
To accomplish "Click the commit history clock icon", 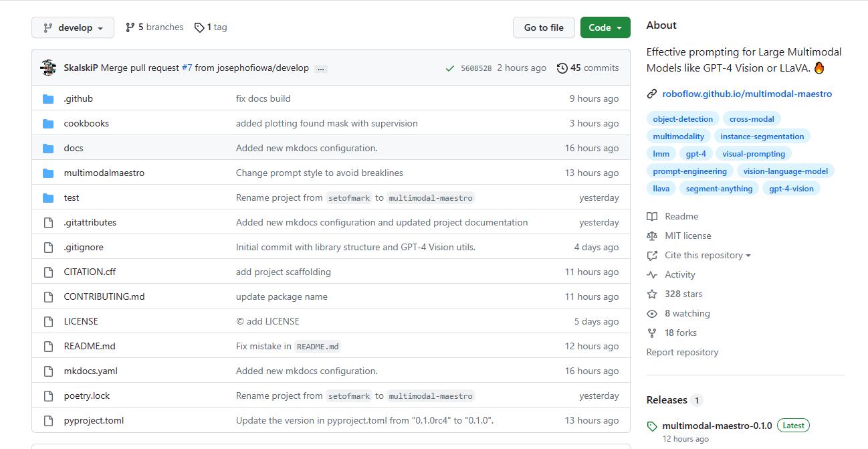I will [562, 68].
